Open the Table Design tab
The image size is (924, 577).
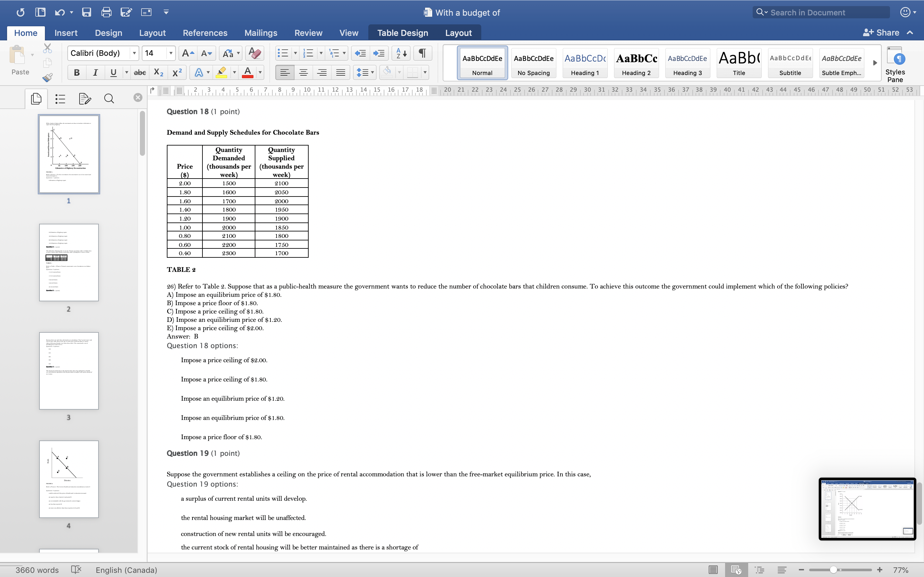[x=402, y=33]
